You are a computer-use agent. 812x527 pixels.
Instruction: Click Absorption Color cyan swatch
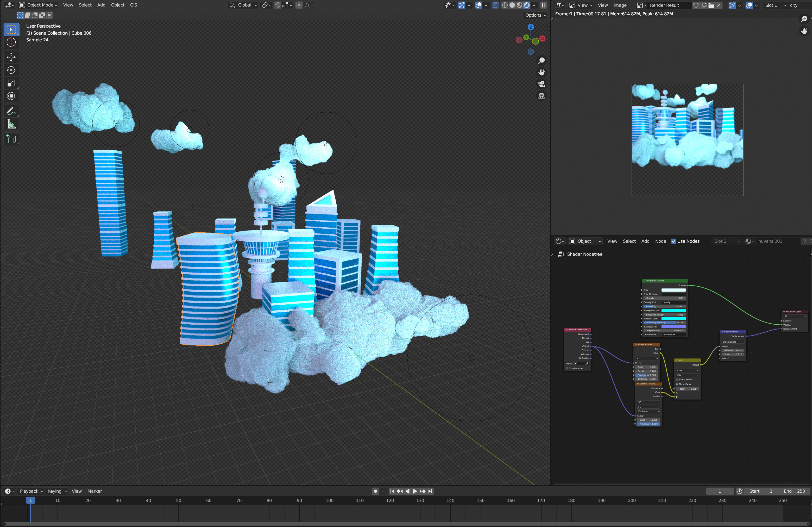673,311
